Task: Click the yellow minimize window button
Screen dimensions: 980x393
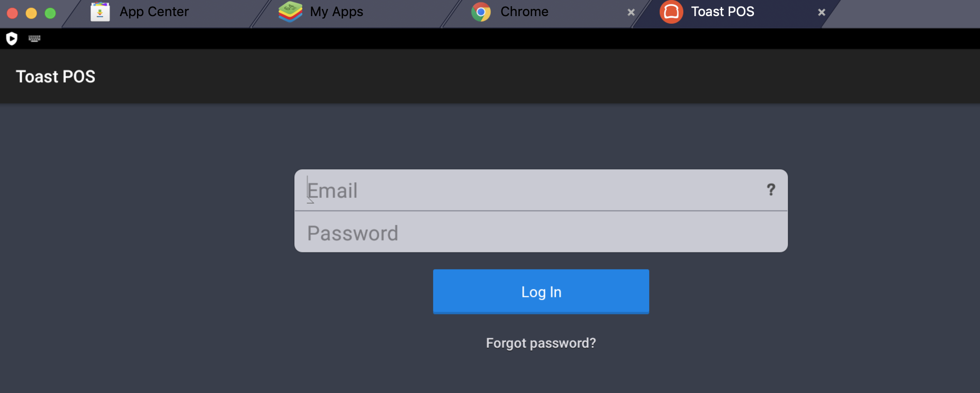Action: [31, 13]
